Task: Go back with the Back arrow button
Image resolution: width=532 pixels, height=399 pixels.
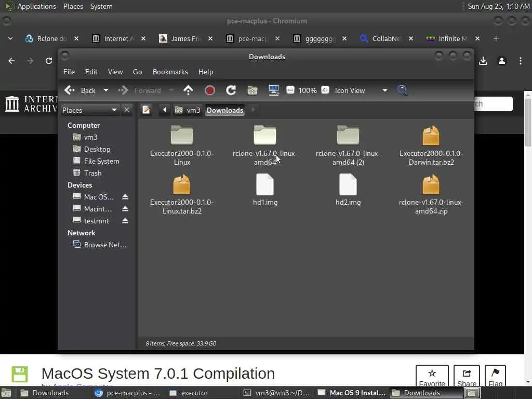Action: click(x=80, y=90)
